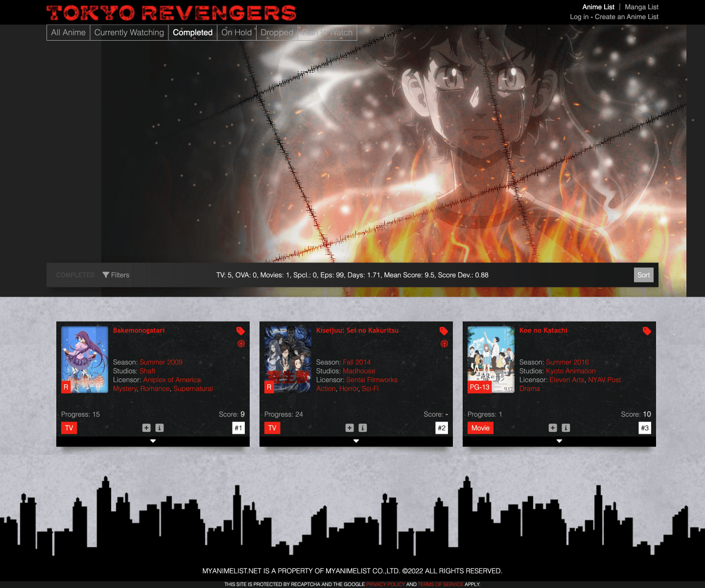Click the Fall 2014 season link
Screen dimensions: 705x588
[357, 362]
